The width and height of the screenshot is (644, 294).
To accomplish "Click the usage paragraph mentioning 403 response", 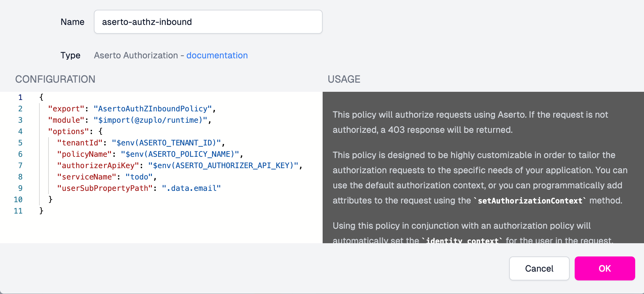I will coord(470,122).
